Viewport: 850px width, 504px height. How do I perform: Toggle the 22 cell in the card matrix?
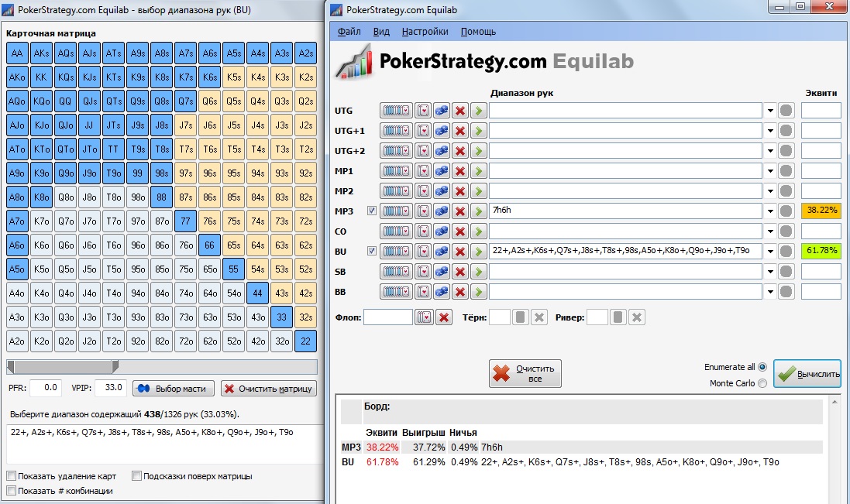click(x=306, y=341)
